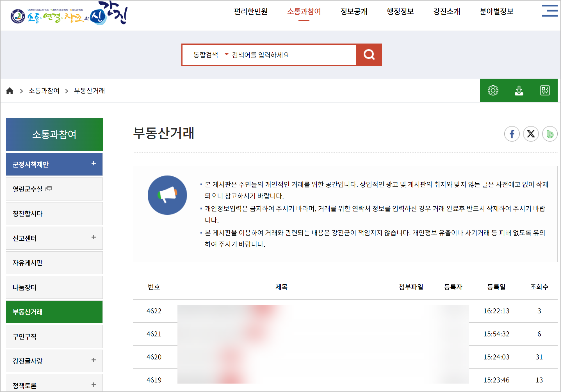561x392 pixels.
Task: Expand the 신고센터 sidebar menu
Action: tap(93, 238)
